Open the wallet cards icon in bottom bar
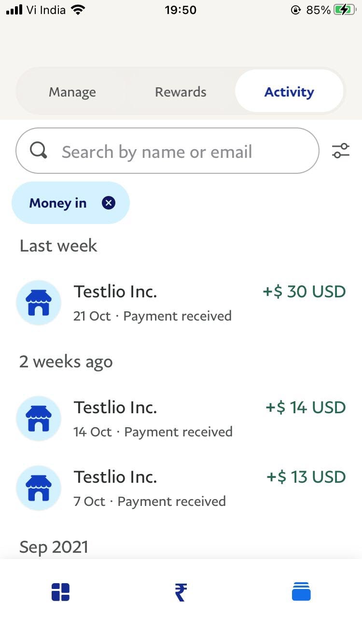362x644 pixels. (301, 591)
